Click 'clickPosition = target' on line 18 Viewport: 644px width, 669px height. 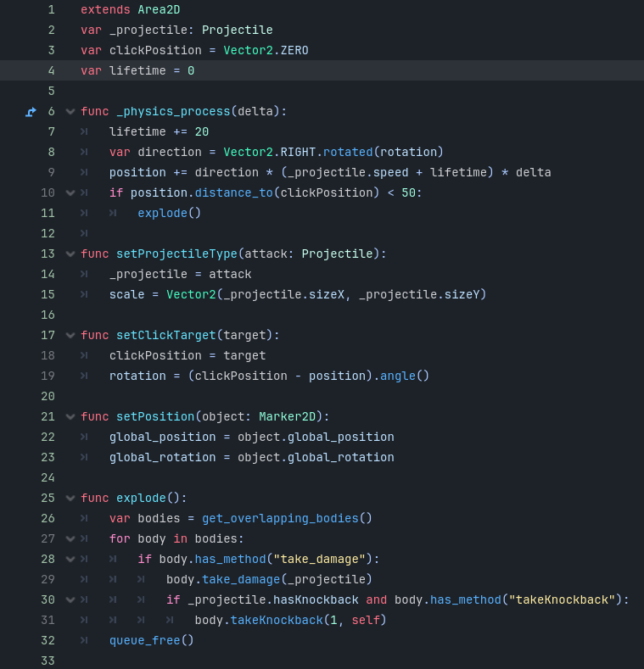pyautogui.click(x=188, y=355)
